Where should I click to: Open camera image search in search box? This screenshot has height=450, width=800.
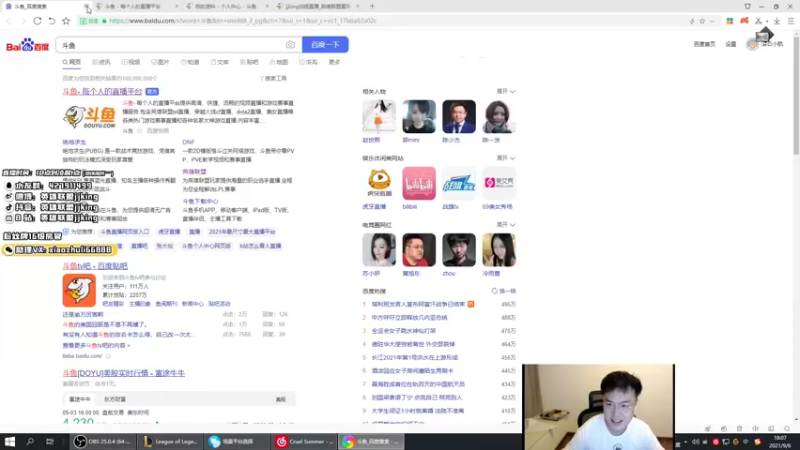(290, 45)
